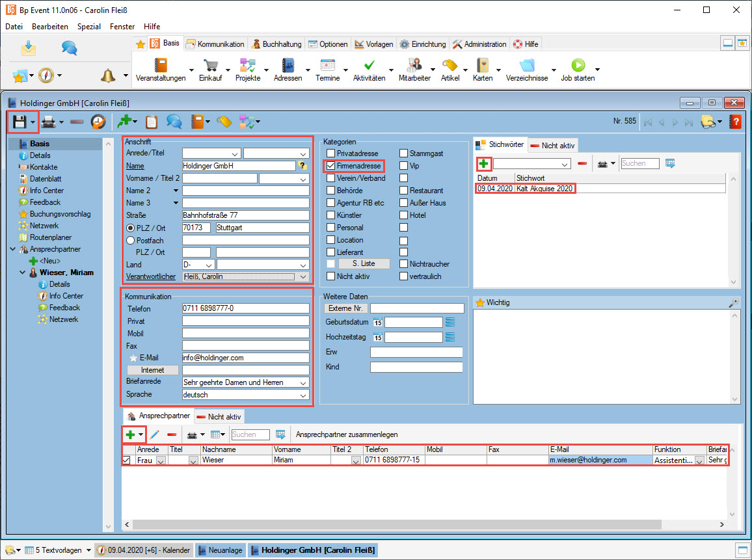
Task: Open the Briefanrede dropdown
Action: click(x=302, y=382)
